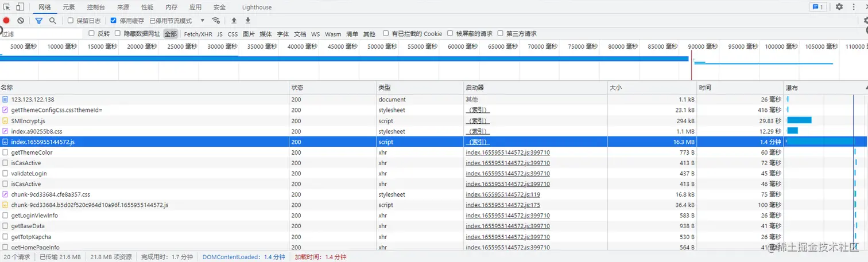Toggle the blue filter funnel icon
The width and height of the screenshot is (868, 262).
click(x=39, y=21)
